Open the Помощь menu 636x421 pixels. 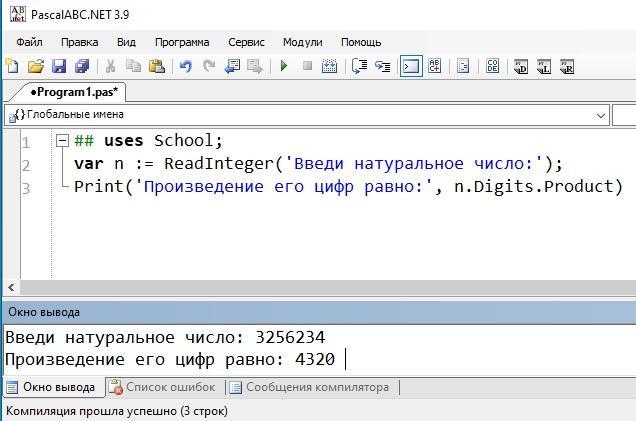point(361,42)
